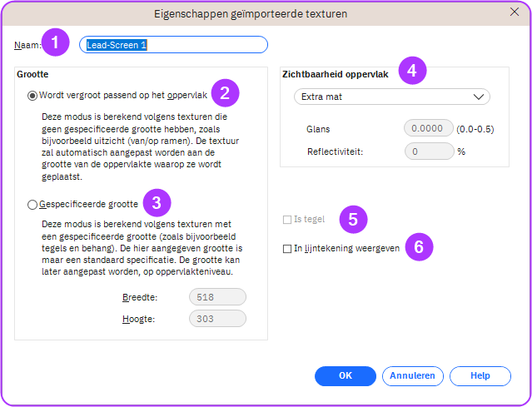The image size is (532, 407).
Task: Select the 'Gespecificeerde grootte' radio button
Action: tap(32, 205)
